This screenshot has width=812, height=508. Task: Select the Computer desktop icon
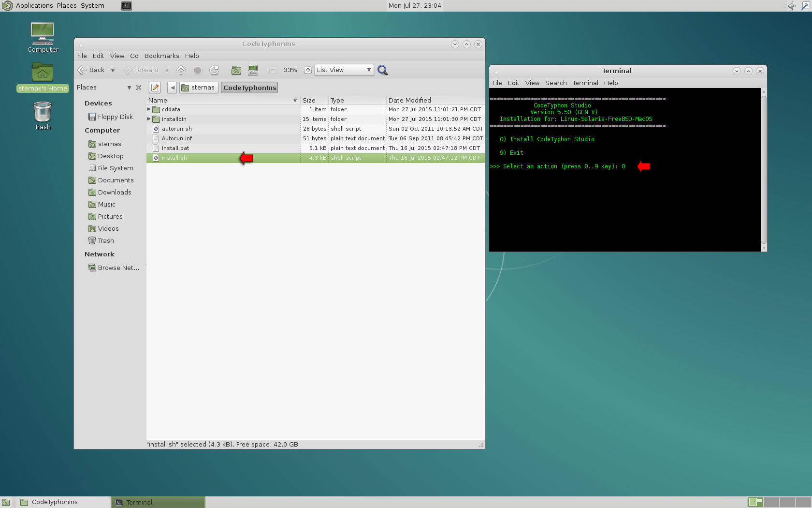(x=43, y=37)
